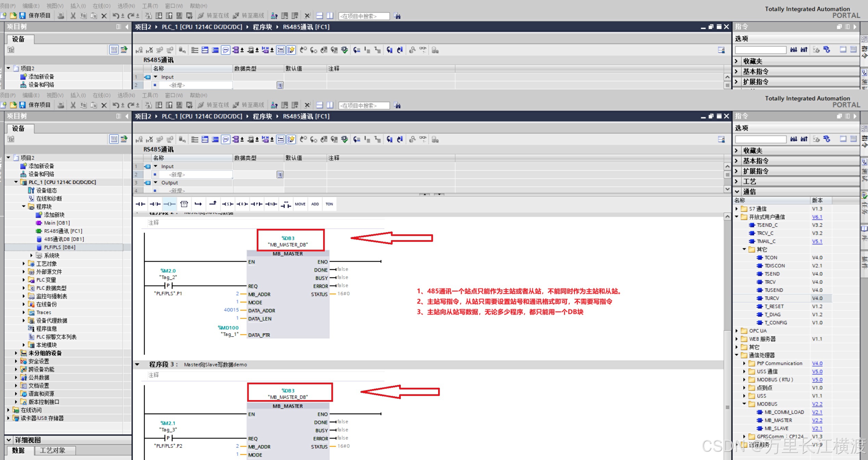Click the 40015 DATA_ADDR value
The width and height of the screenshot is (868, 460).
[x=231, y=310]
